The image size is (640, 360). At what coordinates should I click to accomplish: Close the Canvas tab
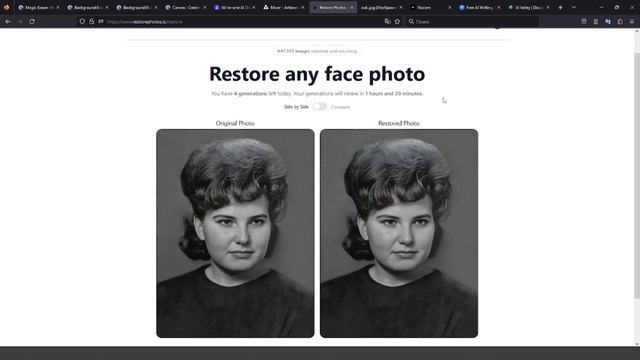(x=204, y=7)
